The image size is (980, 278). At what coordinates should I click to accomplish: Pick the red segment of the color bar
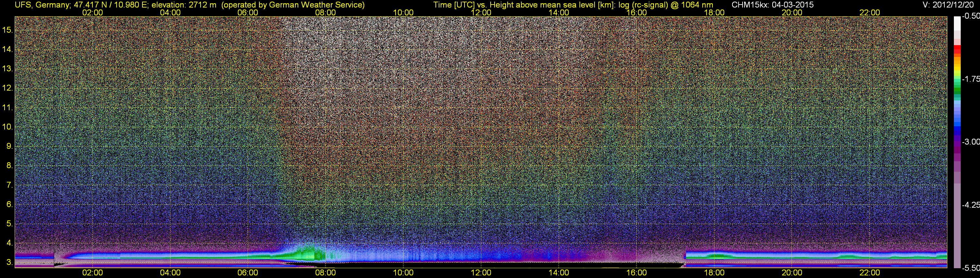coord(957,51)
